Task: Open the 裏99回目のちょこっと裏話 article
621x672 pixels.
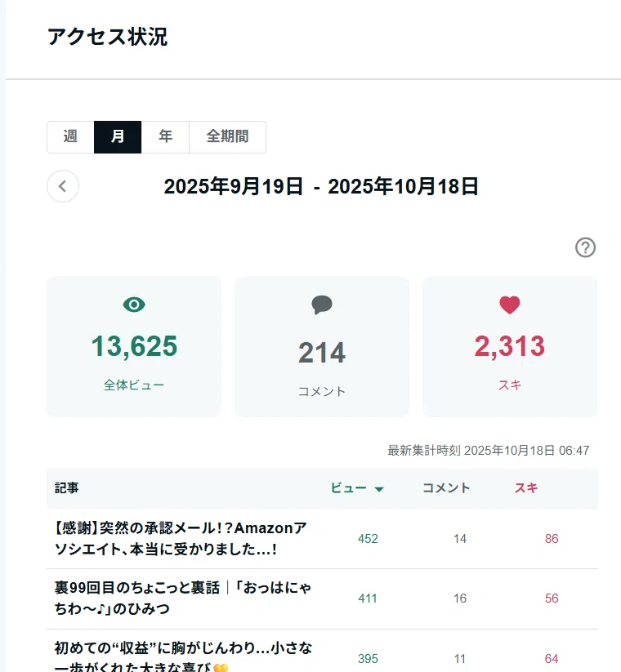Action: pos(183,598)
